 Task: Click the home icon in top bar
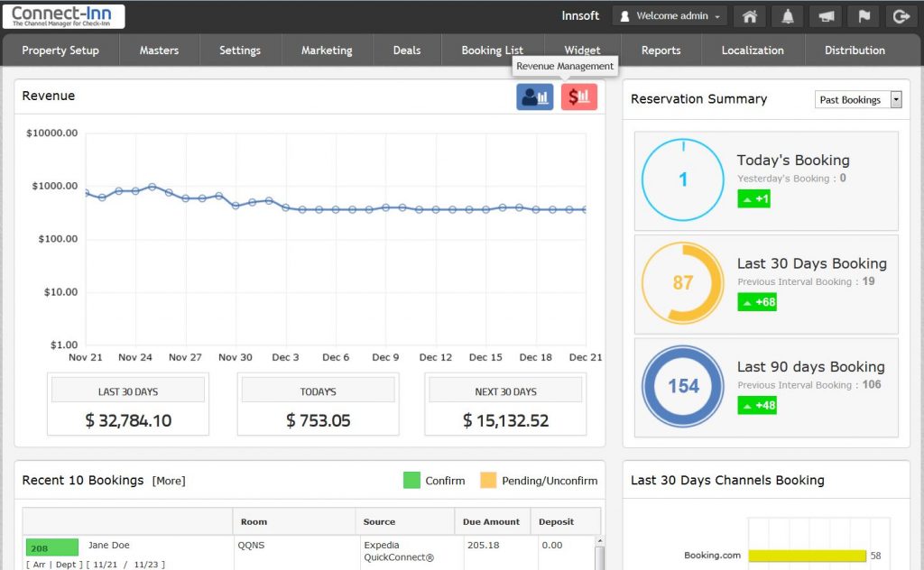click(748, 16)
